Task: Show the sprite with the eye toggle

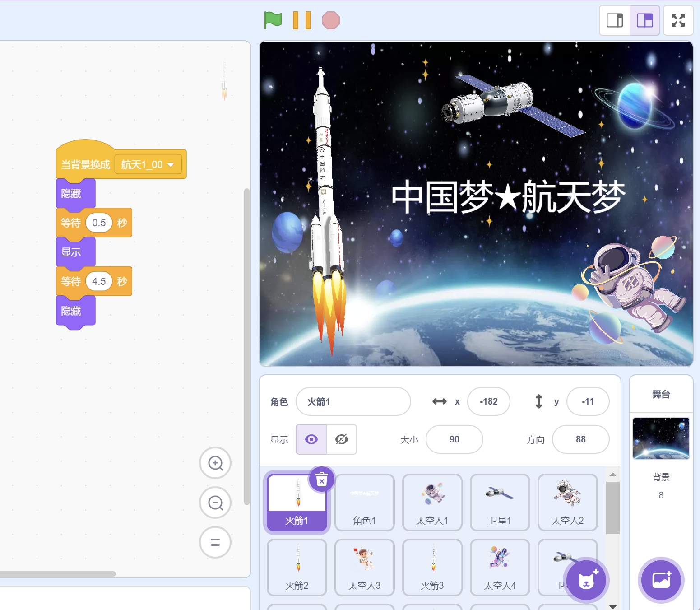Action: coord(311,439)
